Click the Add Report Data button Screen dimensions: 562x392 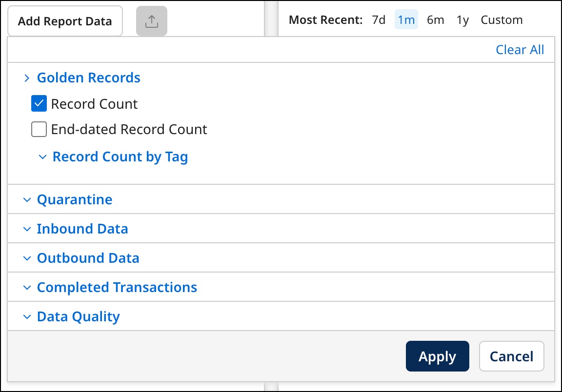click(65, 21)
